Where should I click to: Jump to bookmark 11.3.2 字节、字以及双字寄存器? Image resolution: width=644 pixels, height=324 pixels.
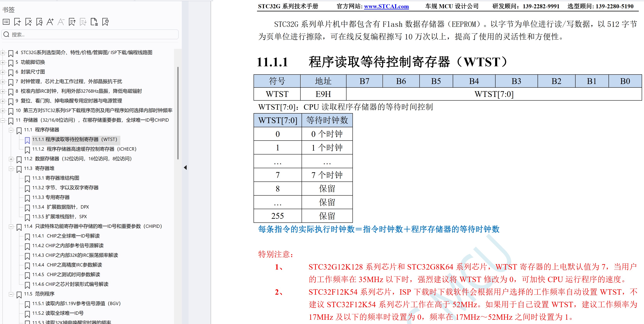[66, 188]
